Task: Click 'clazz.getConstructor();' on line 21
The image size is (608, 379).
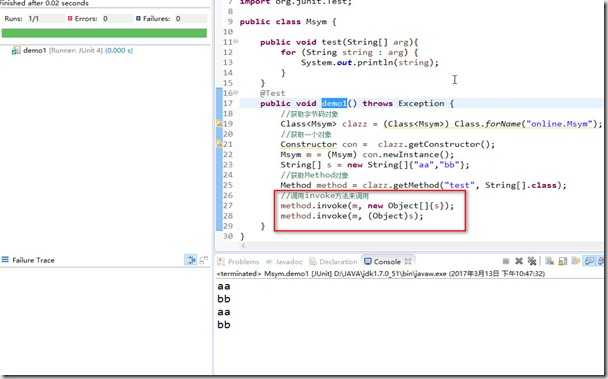Action: click(x=436, y=144)
